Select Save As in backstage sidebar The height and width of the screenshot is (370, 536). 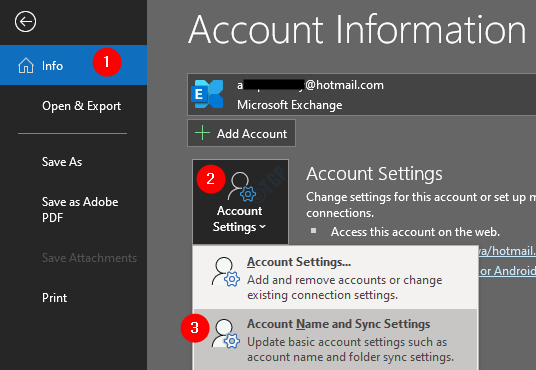62,162
